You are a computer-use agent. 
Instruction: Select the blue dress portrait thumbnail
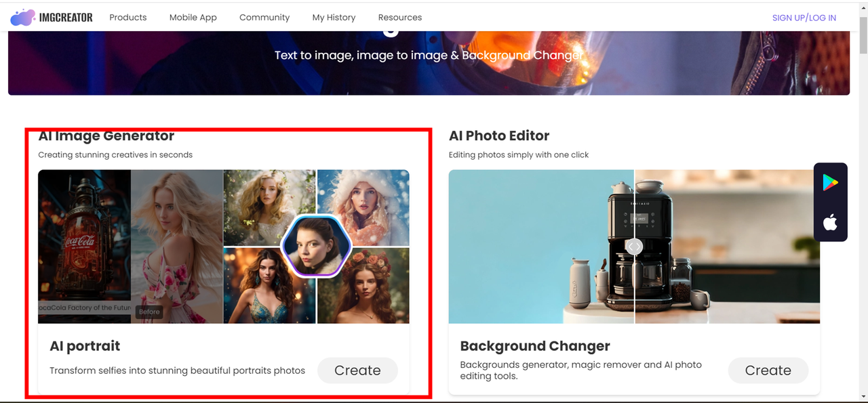pyautogui.click(x=269, y=285)
